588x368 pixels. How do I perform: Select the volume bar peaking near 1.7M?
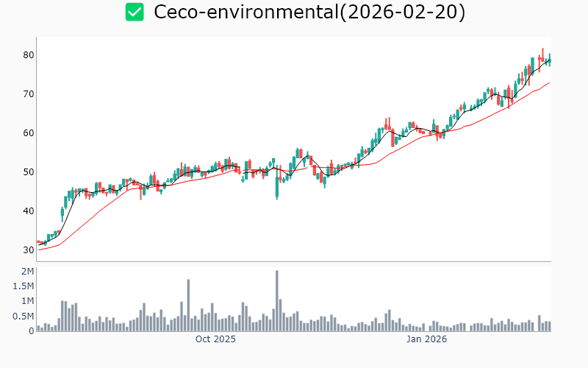click(188, 305)
